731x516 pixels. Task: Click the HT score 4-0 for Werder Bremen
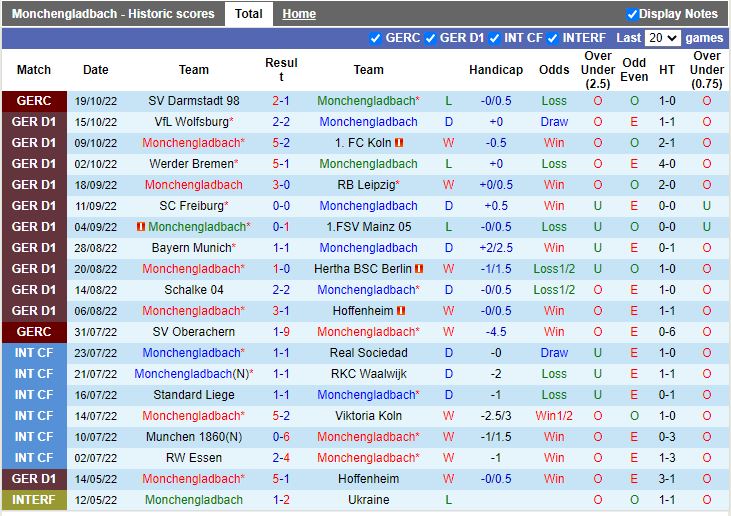pos(667,164)
